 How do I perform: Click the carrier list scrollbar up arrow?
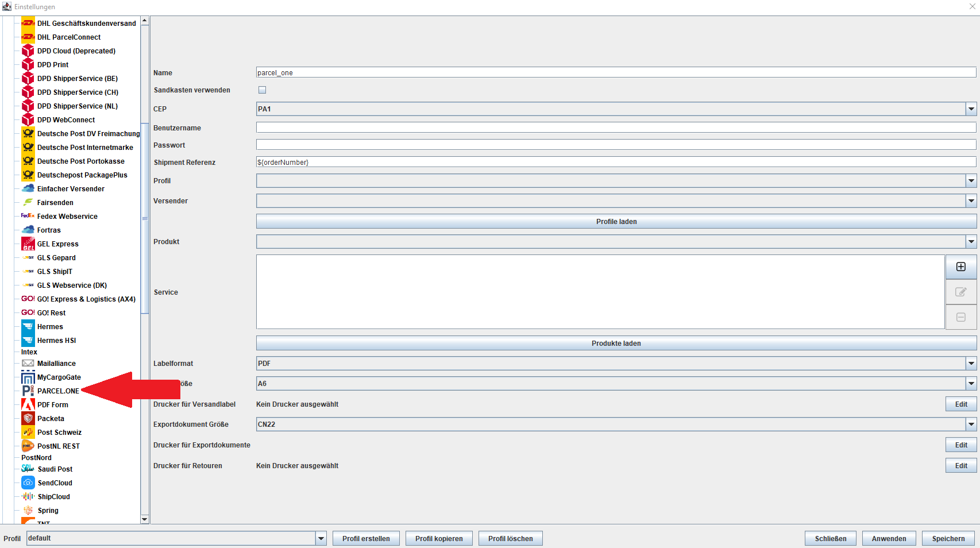tap(145, 21)
